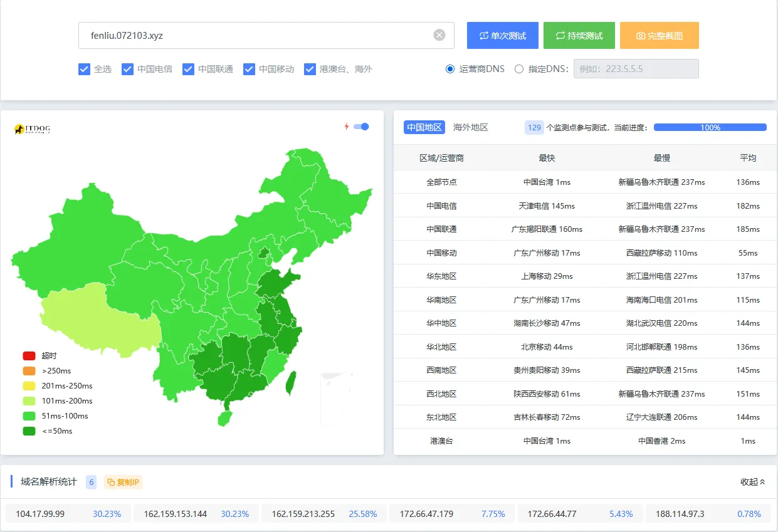Uncheck the 中国电信 checkbox

(x=128, y=69)
